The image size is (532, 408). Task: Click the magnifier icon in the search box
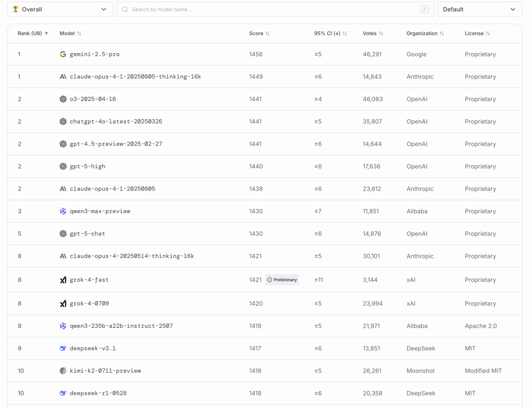[125, 9]
